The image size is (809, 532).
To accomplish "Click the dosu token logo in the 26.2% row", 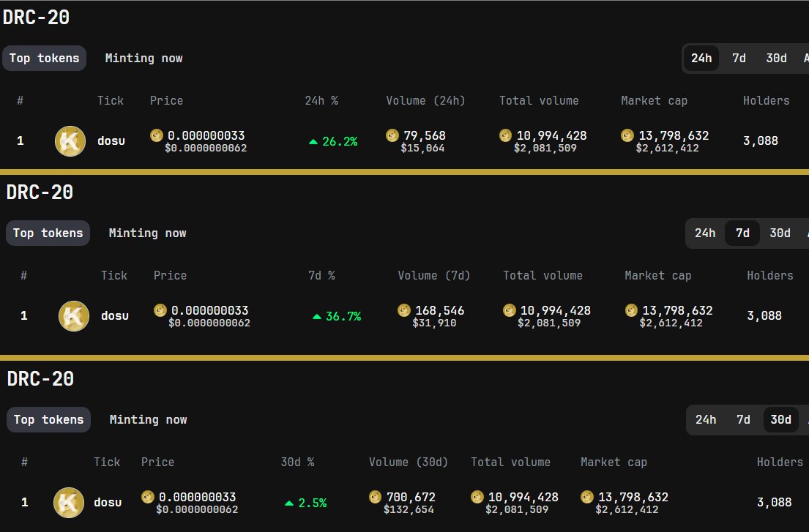I will click(x=70, y=141).
